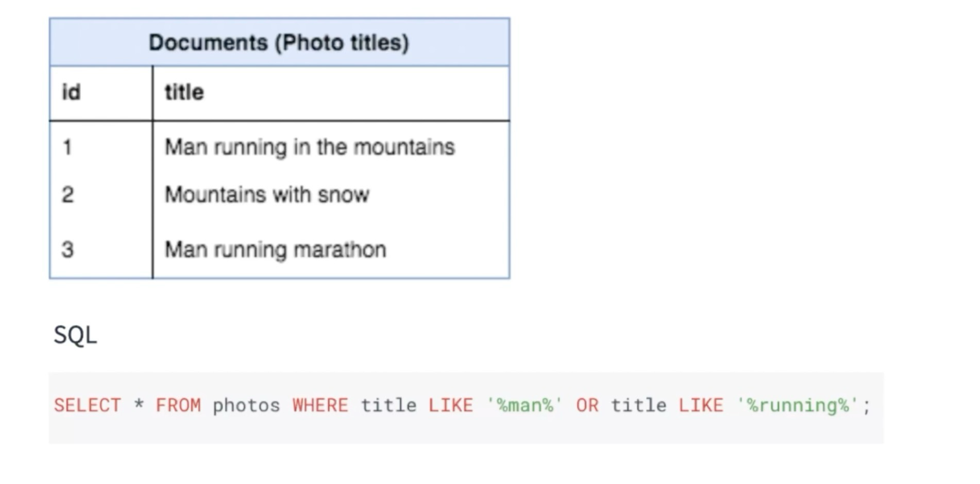The width and height of the screenshot is (980, 484).
Task: Click title Mountains with snow
Action: (x=267, y=195)
